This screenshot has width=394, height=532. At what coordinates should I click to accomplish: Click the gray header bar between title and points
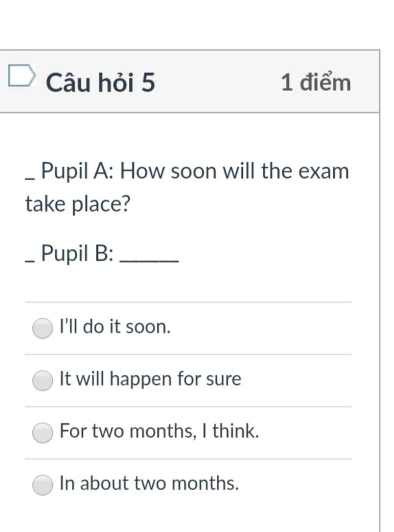coord(218,82)
